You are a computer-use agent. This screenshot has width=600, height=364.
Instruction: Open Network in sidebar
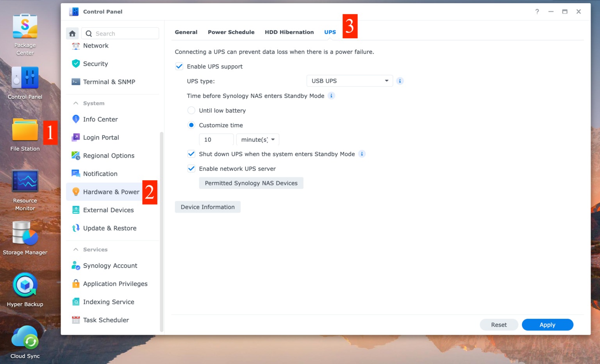coord(112,46)
